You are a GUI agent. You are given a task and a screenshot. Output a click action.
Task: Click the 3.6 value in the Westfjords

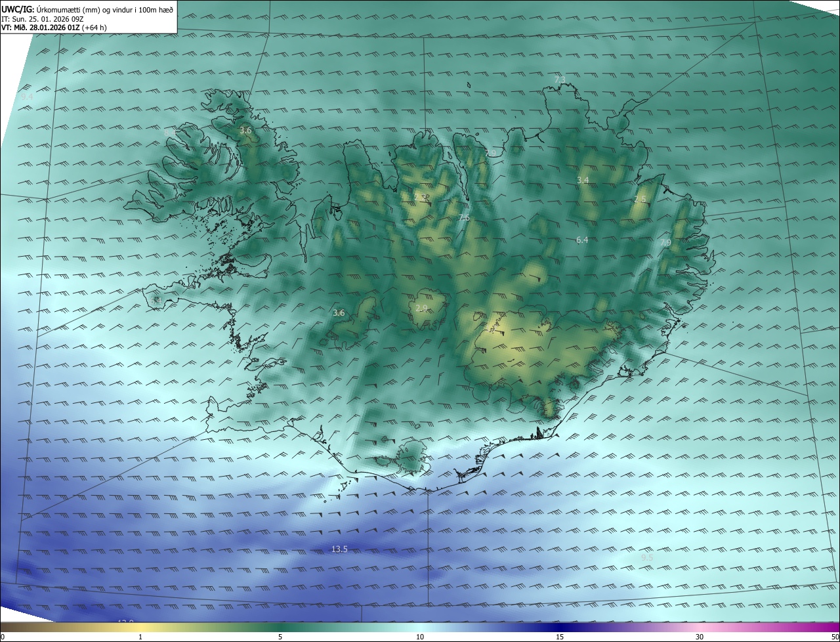245,131
